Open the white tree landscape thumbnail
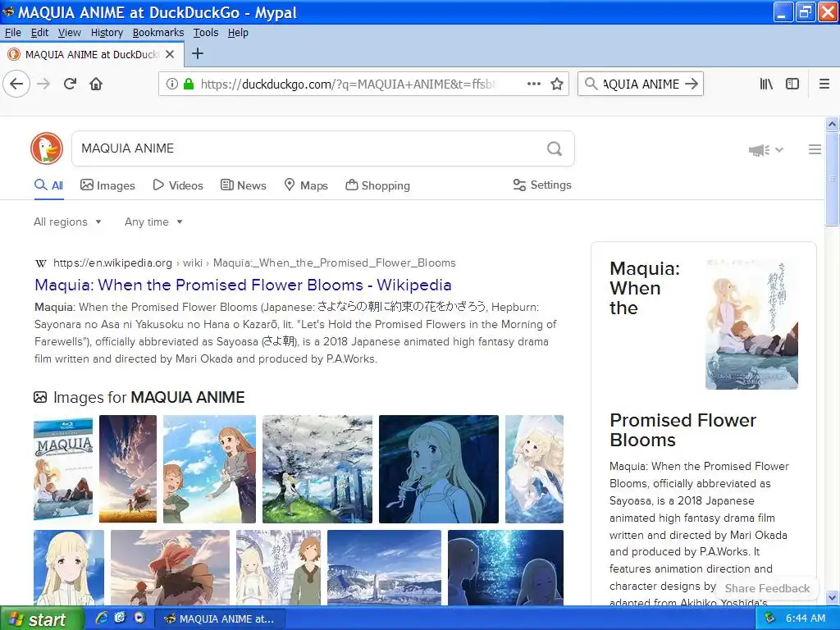840x630 pixels. 317,468
